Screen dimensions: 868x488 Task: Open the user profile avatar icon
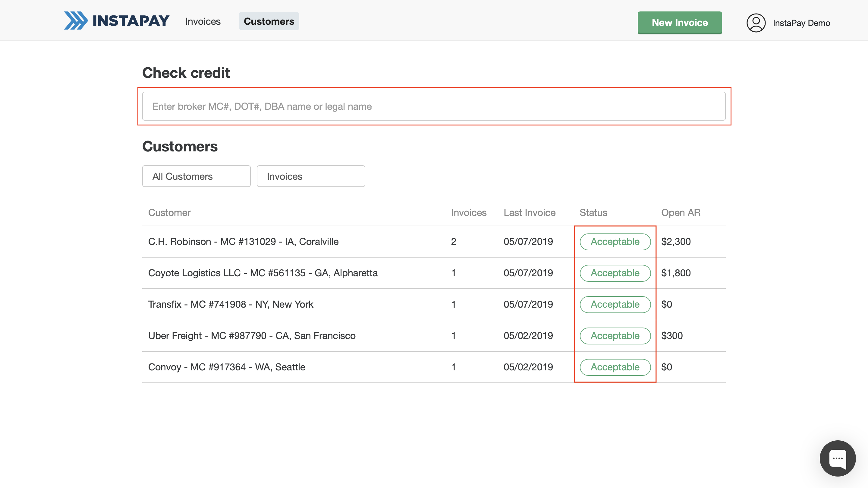click(x=756, y=23)
